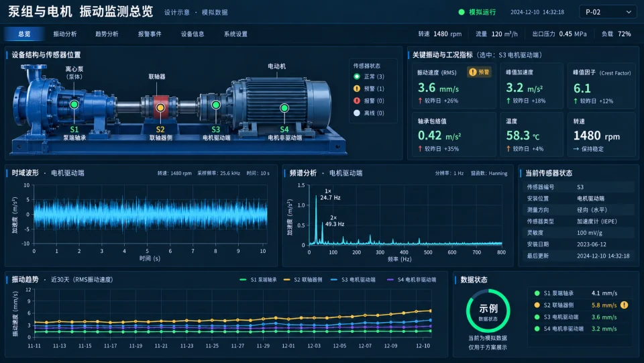Viewport: 644px width, 363px height.
Task: Open the P-02 device dropdown
Action: 608,12
